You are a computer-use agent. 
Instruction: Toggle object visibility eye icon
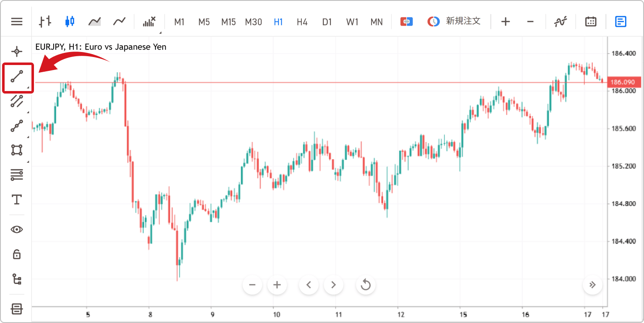click(17, 229)
